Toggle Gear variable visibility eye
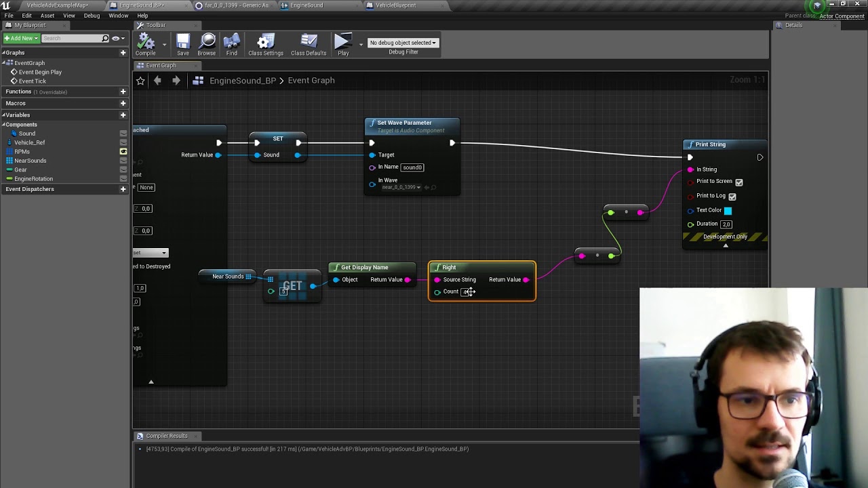 [123, 169]
